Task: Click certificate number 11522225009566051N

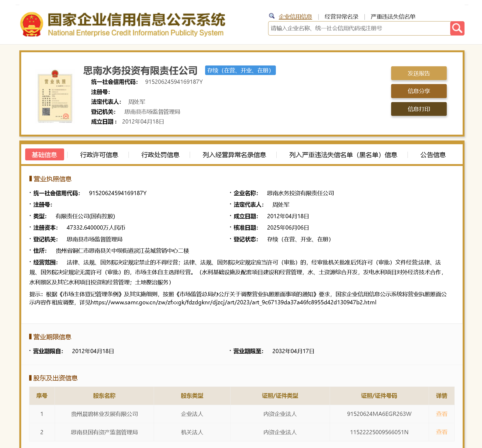Action: tap(379, 432)
